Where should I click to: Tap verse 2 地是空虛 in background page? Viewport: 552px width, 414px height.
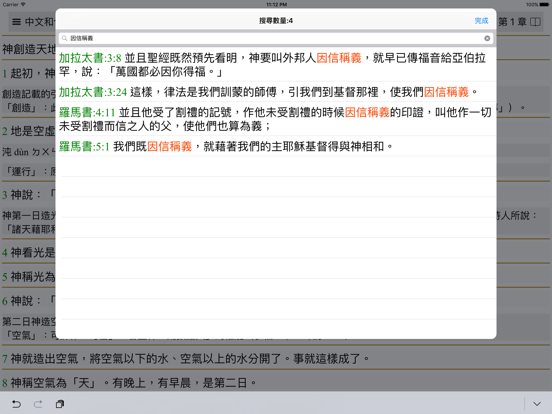[x=28, y=131]
